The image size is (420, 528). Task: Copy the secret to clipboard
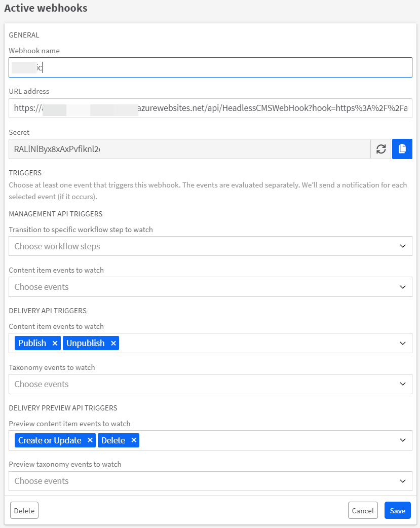pyautogui.click(x=402, y=149)
